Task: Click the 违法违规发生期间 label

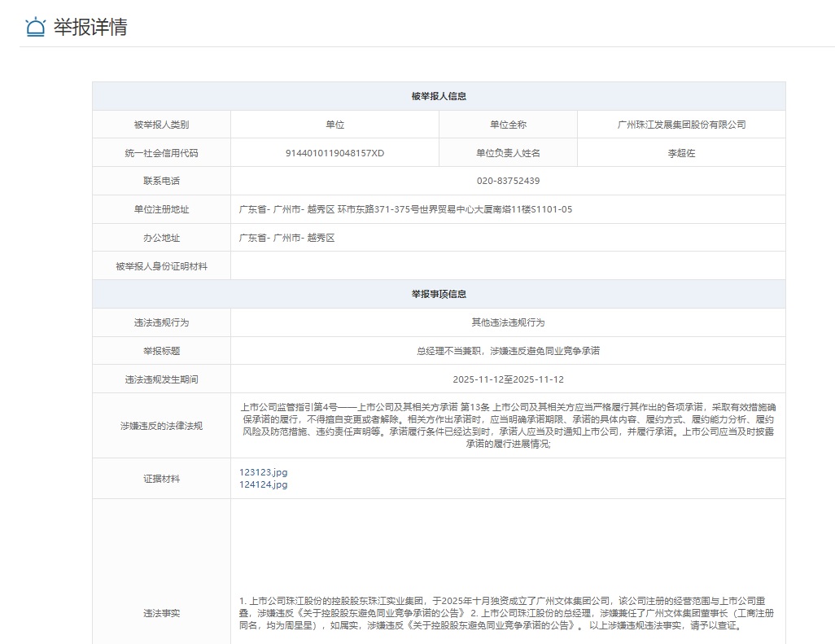Action: click(x=161, y=379)
